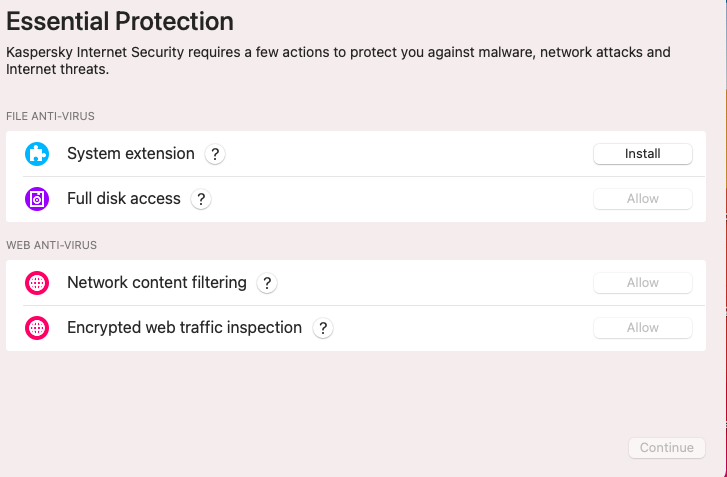Click the WEB ANTI-VIRUS section header

51,245
